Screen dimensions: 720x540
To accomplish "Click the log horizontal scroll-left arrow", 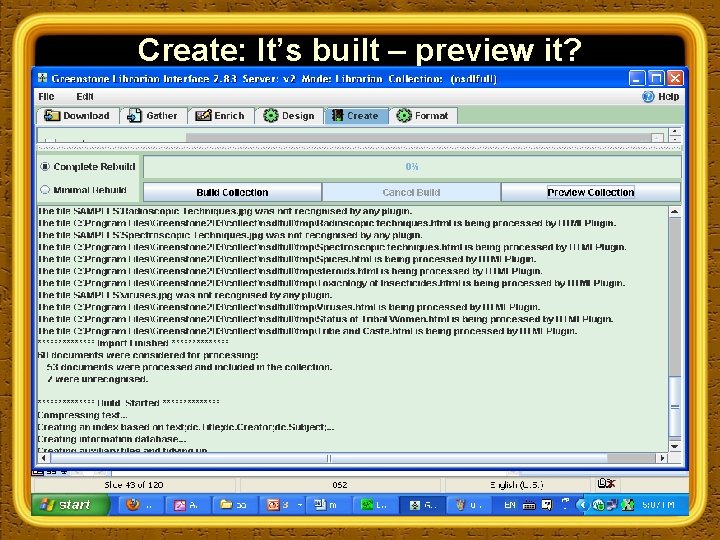I will click(44, 458).
